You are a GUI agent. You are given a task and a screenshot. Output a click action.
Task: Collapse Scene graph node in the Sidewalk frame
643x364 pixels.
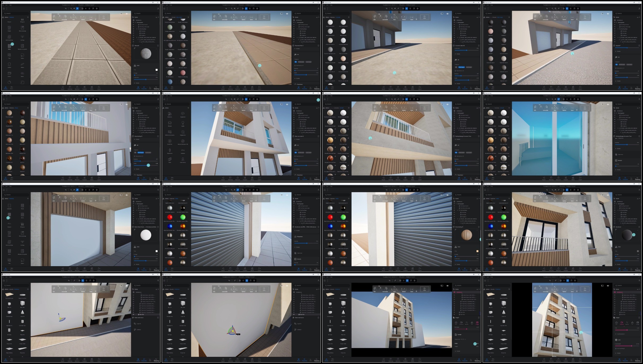pos(135,23)
